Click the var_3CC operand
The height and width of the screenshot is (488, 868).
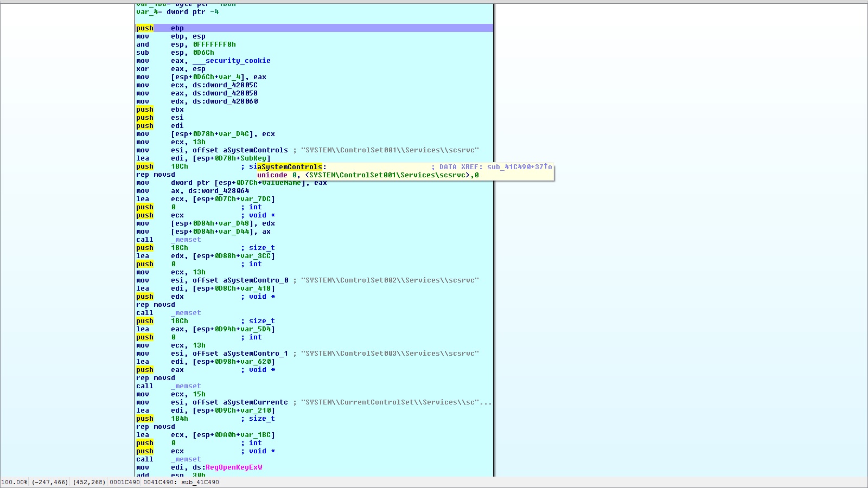click(x=256, y=256)
